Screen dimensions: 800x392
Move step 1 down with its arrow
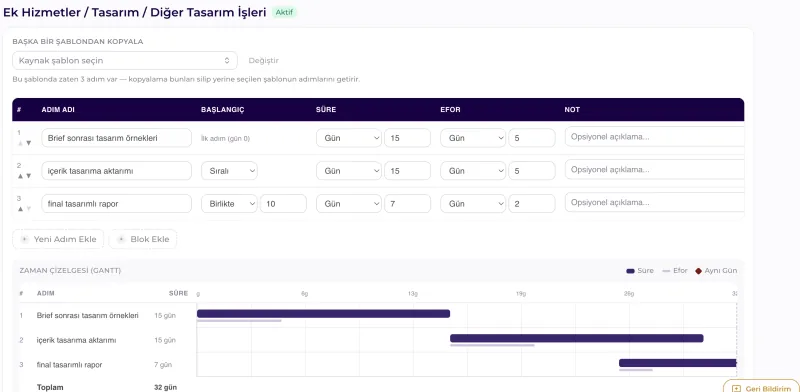click(x=29, y=143)
